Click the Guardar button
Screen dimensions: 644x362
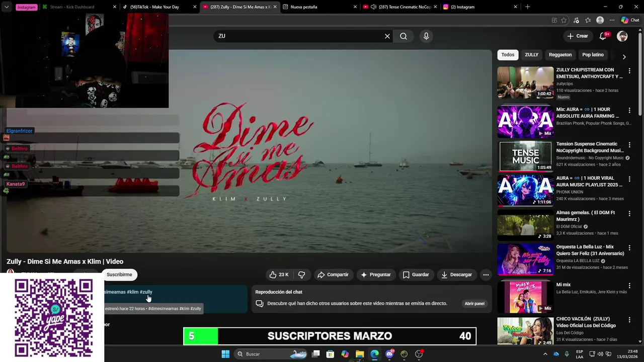[x=416, y=275]
